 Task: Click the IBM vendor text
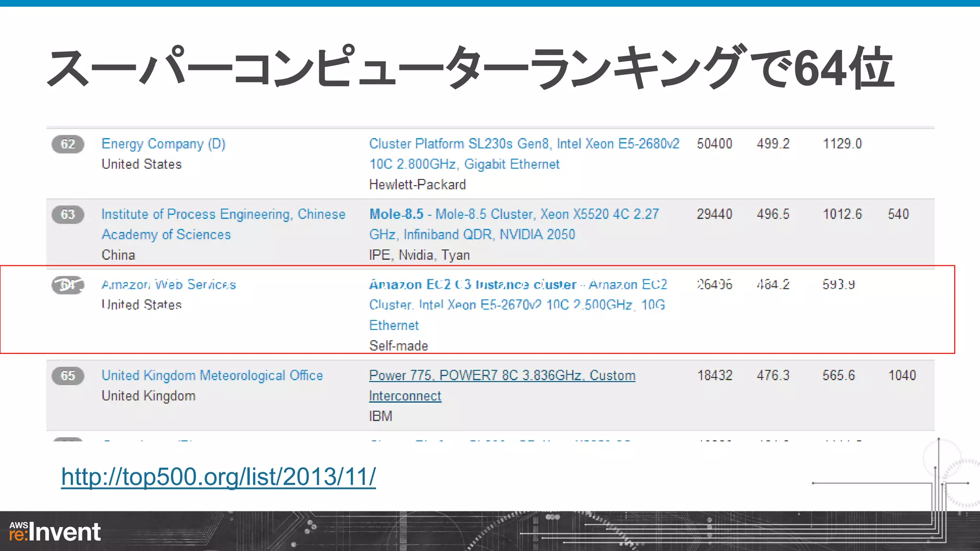tap(380, 416)
